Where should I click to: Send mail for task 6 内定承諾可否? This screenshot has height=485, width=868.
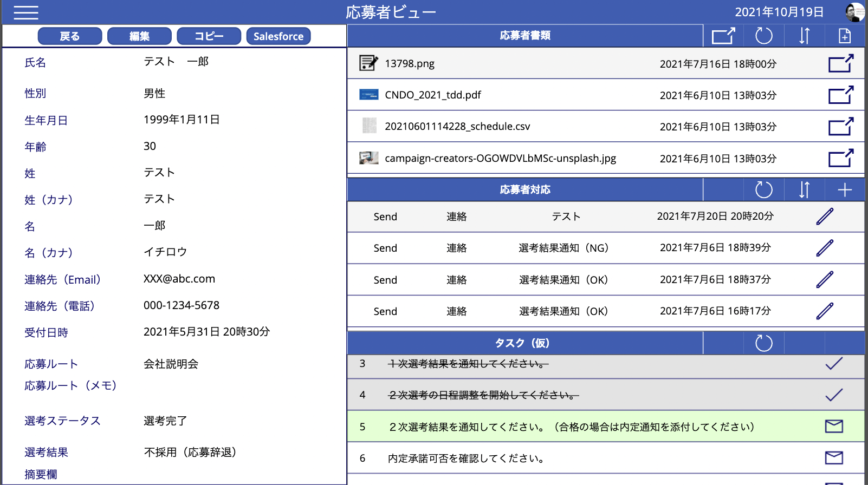(834, 458)
